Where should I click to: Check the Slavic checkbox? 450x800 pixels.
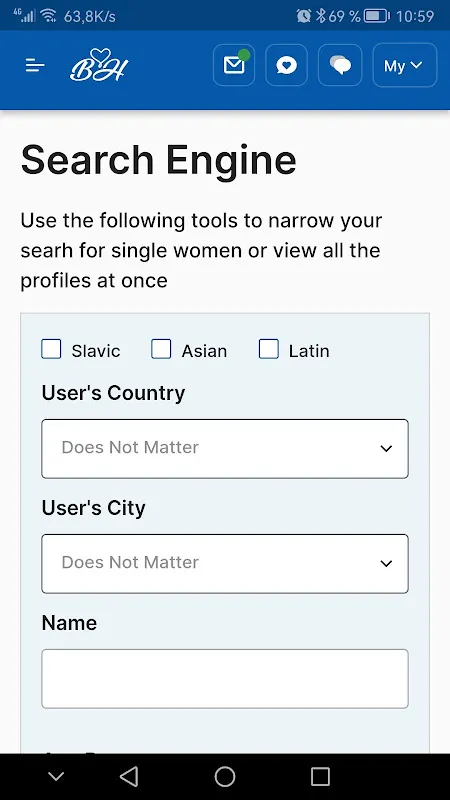51,349
